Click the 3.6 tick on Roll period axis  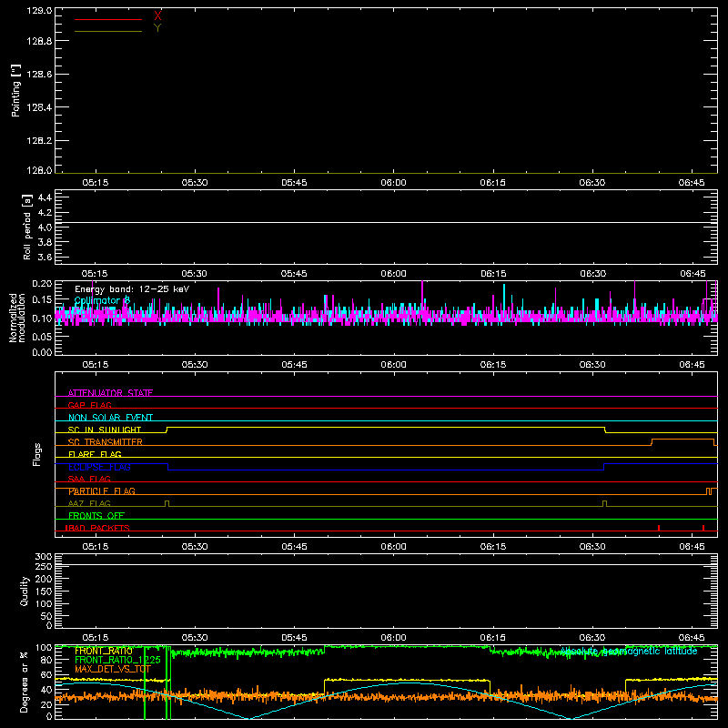45,257
